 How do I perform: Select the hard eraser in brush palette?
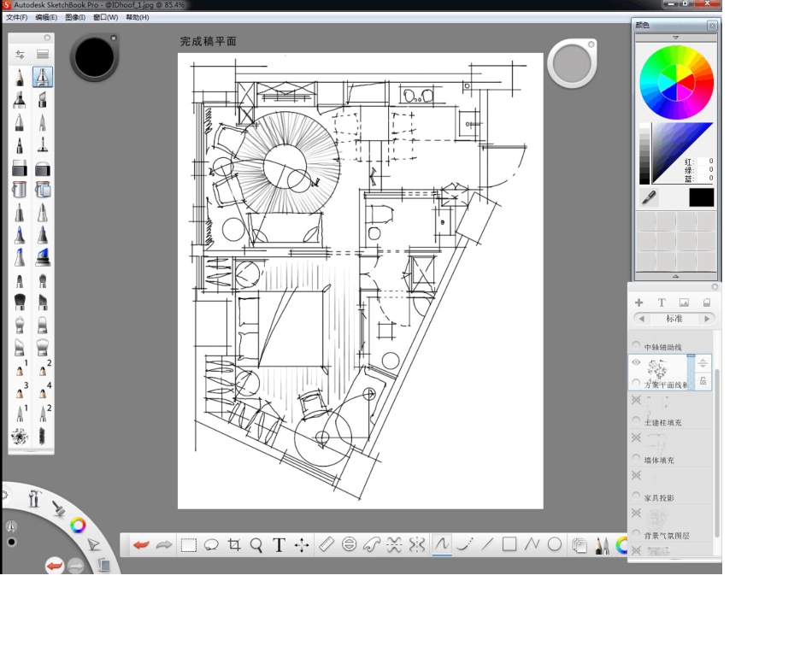coord(20,167)
